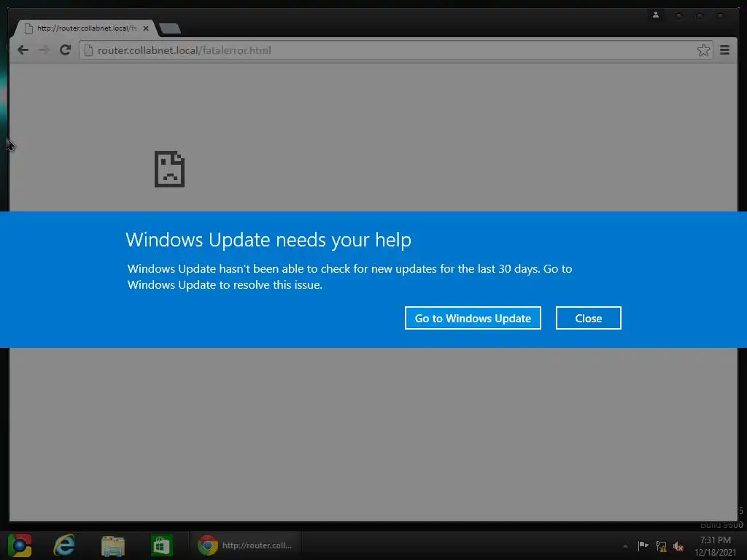
Task: Bookmark the page with the star icon
Action: pyautogui.click(x=703, y=50)
